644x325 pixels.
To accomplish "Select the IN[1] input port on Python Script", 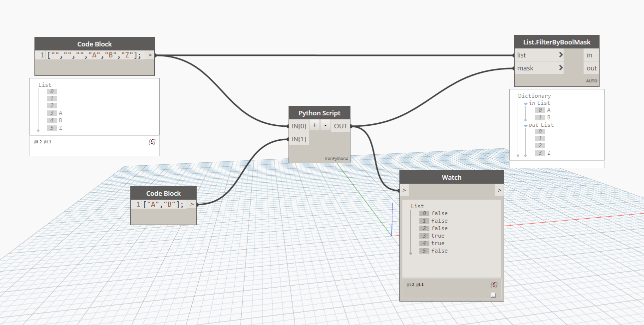I will pyautogui.click(x=299, y=138).
